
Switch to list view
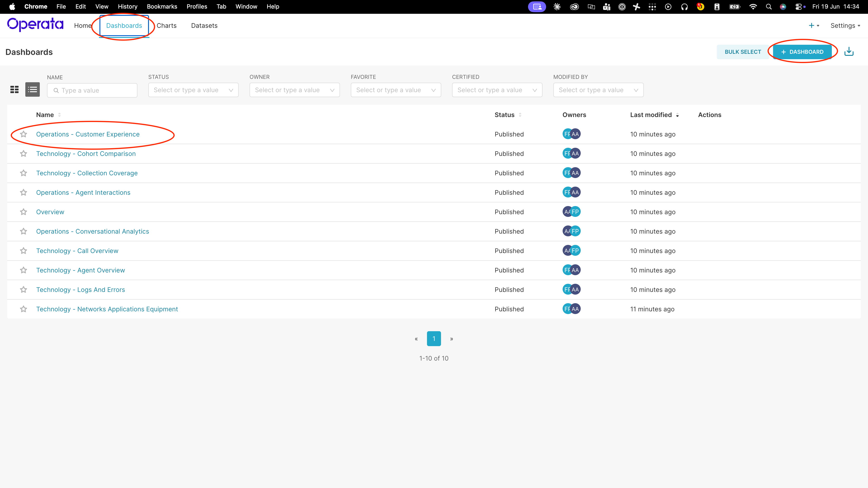(32, 90)
